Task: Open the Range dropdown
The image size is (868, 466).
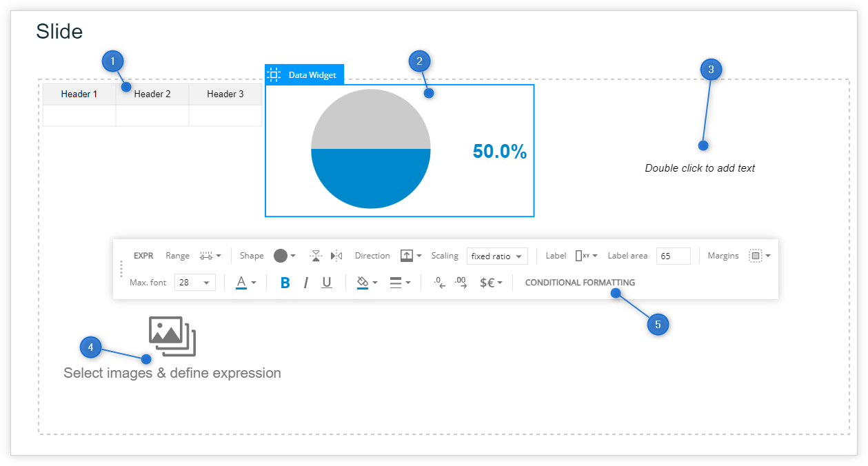Action: pyautogui.click(x=210, y=256)
